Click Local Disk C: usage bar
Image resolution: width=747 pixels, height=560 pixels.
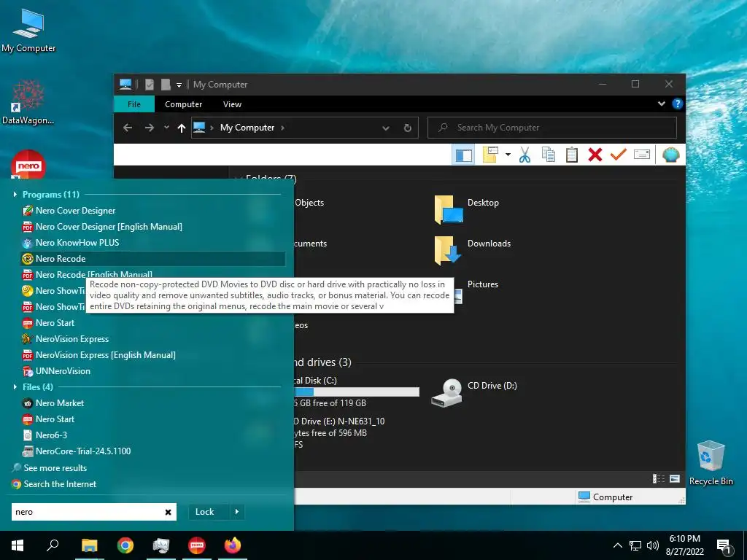(357, 392)
